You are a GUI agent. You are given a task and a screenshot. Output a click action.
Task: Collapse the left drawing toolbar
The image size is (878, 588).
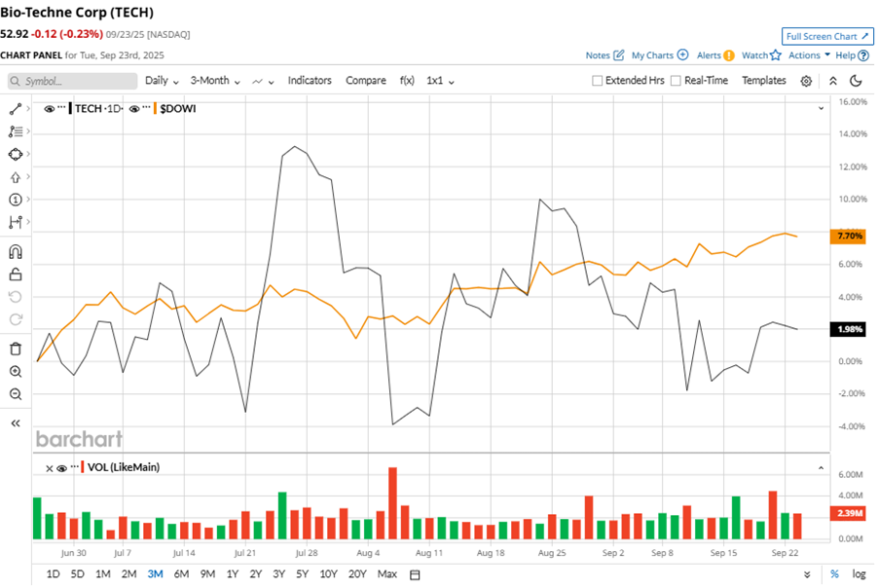[x=16, y=423]
